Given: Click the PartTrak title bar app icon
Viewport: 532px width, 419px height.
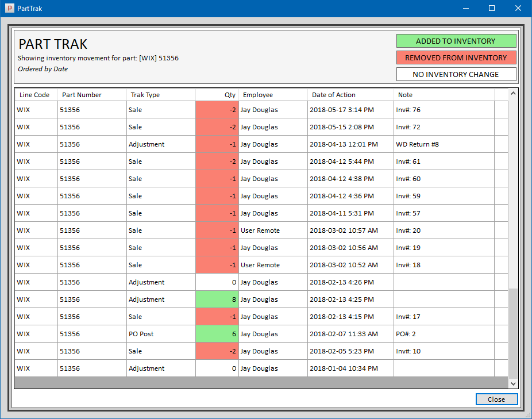Looking at the screenshot, I should pos(10,8).
